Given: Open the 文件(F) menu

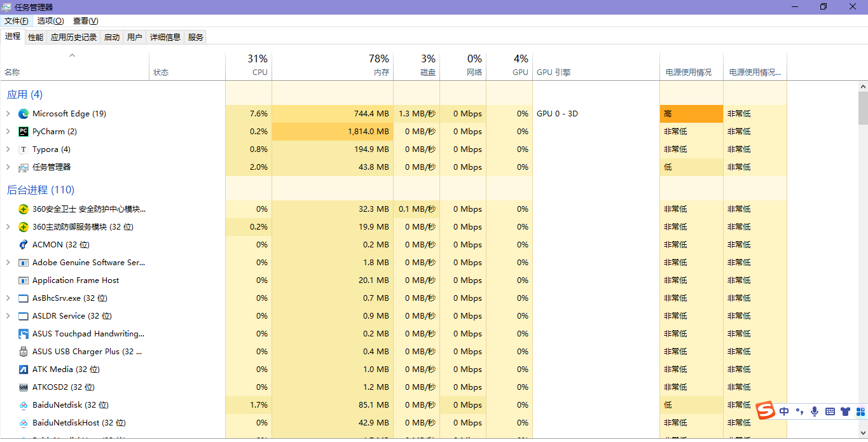Looking at the screenshot, I should [x=17, y=21].
